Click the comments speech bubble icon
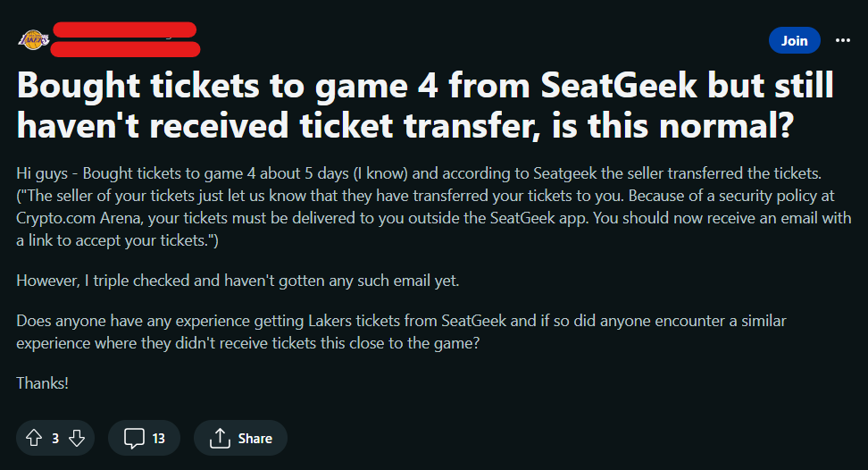This screenshot has height=470, width=868. (133, 438)
